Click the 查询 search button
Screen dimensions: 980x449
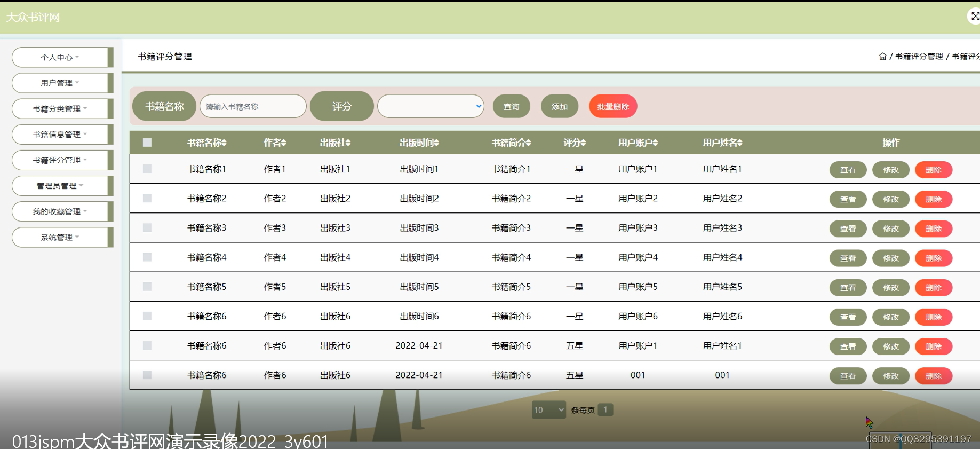512,106
